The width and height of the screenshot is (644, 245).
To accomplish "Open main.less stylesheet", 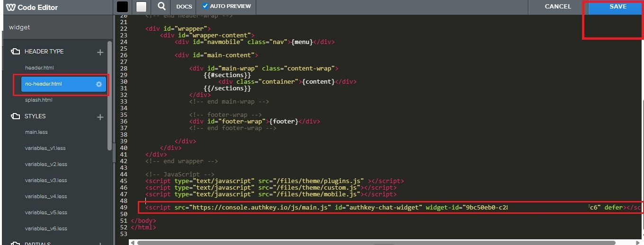I will 36,132.
